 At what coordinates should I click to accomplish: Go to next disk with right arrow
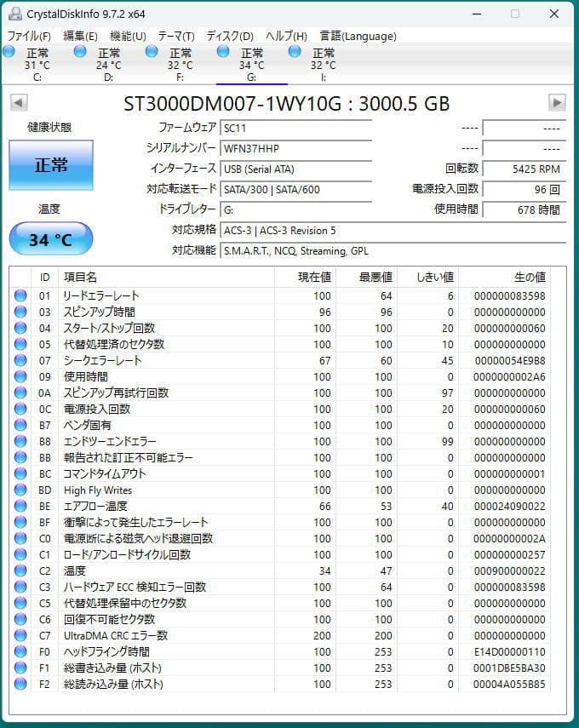(x=557, y=103)
